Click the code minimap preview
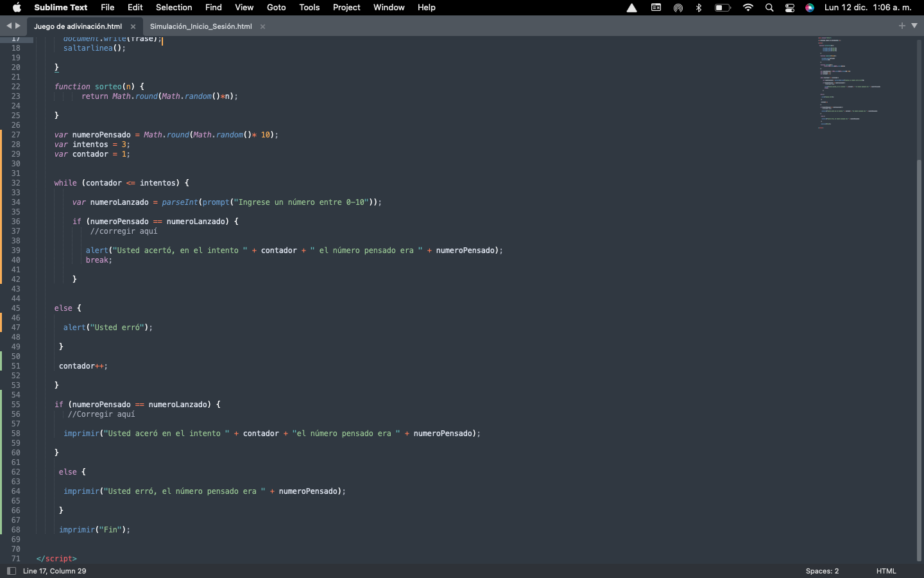 coord(850,83)
